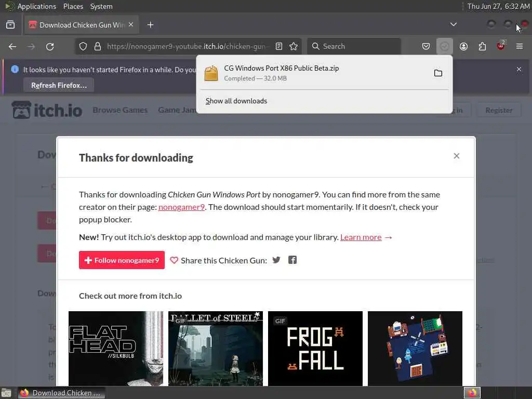The image size is (532, 399).
Task: Show site security padlock info
Action: 98,46
